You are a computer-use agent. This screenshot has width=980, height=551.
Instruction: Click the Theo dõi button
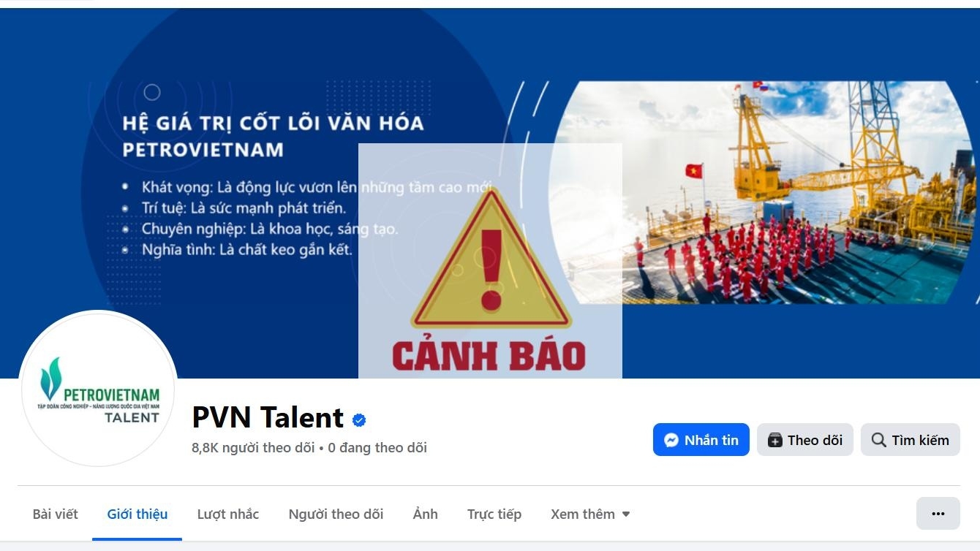[805, 440]
